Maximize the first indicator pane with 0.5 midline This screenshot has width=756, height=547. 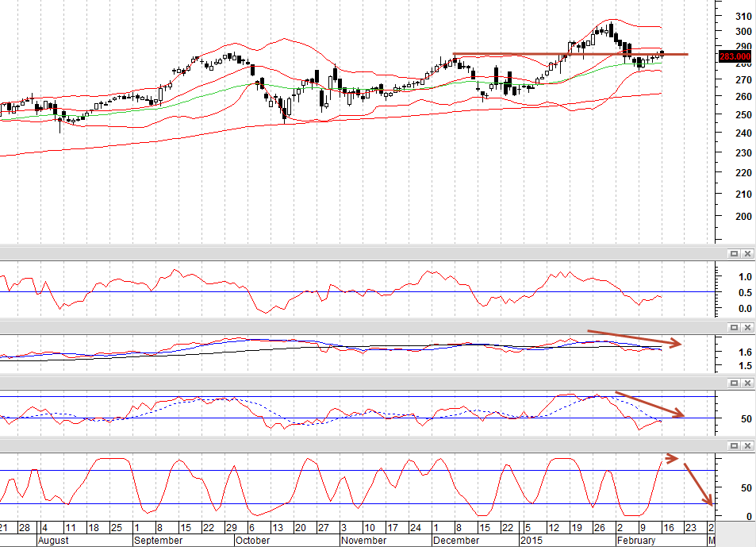[734, 254]
